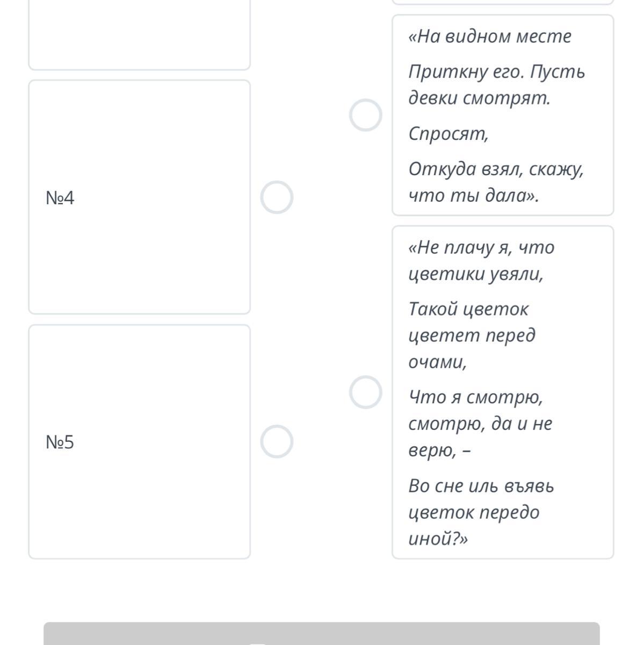Image resolution: width=644 pixels, height=645 pixels.
Task: Select the radio circle beside №5
Action: (x=277, y=441)
